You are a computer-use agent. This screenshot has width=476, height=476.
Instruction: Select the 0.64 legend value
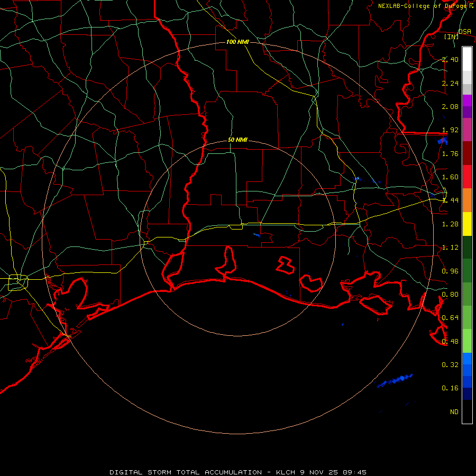pyautogui.click(x=450, y=318)
